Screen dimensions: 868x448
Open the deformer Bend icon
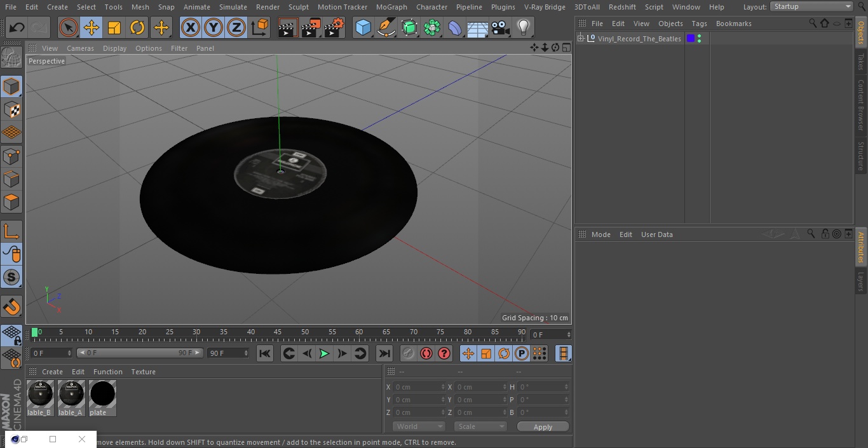[x=455, y=28]
